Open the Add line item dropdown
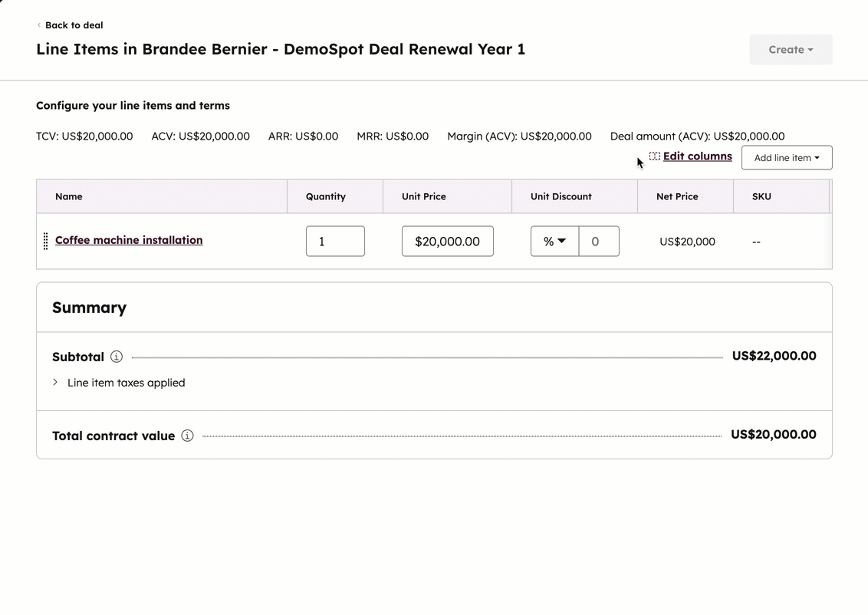Image resolution: width=868 pixels, height=615 pixels. [x=786, y=158]
